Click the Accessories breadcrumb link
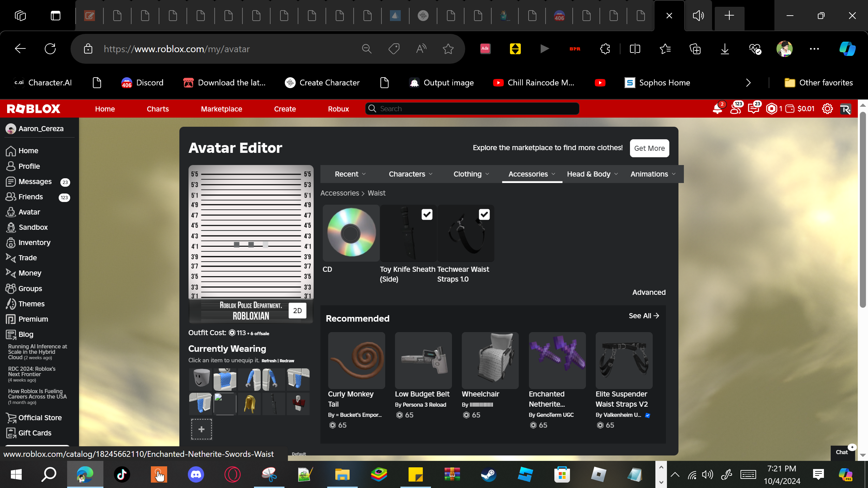Viewport: 868px width, 488px height. point(340,193)
